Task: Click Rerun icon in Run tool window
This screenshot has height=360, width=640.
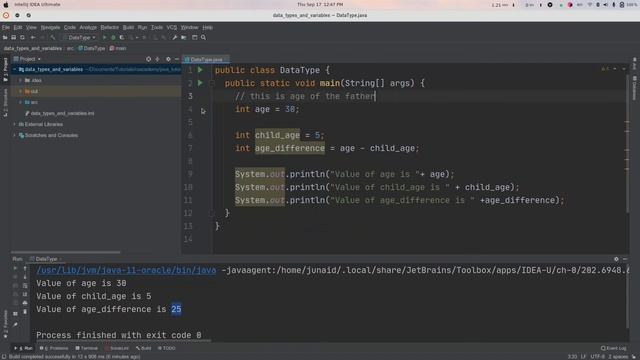Action: coord(15,269)
